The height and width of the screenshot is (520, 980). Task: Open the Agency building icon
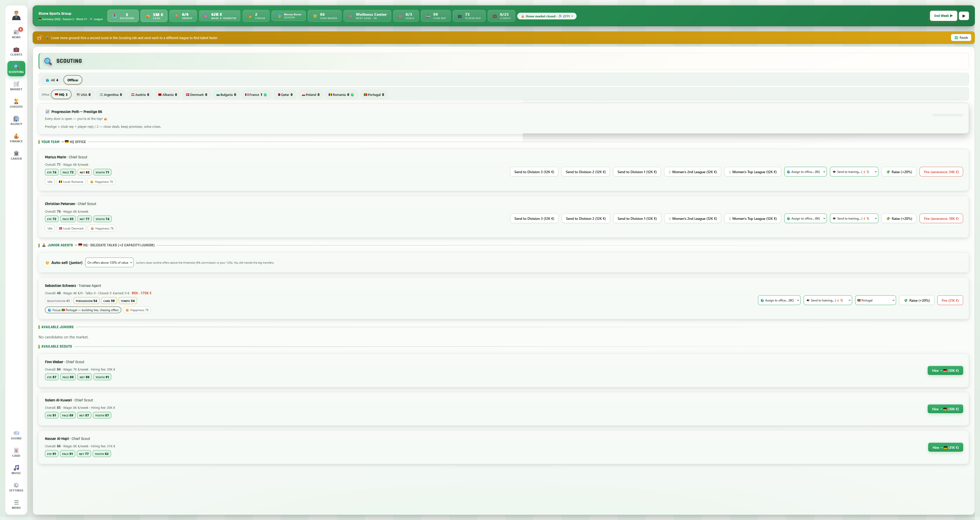[16, 120]
